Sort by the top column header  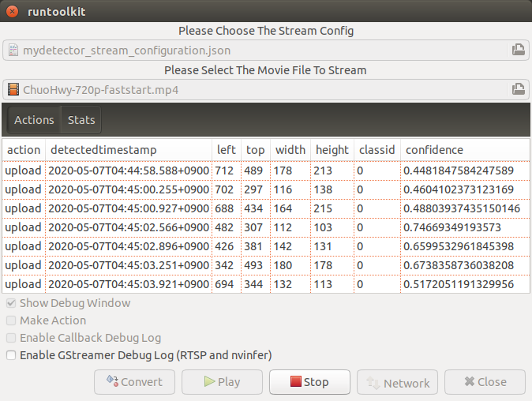(x=256, y=150)
